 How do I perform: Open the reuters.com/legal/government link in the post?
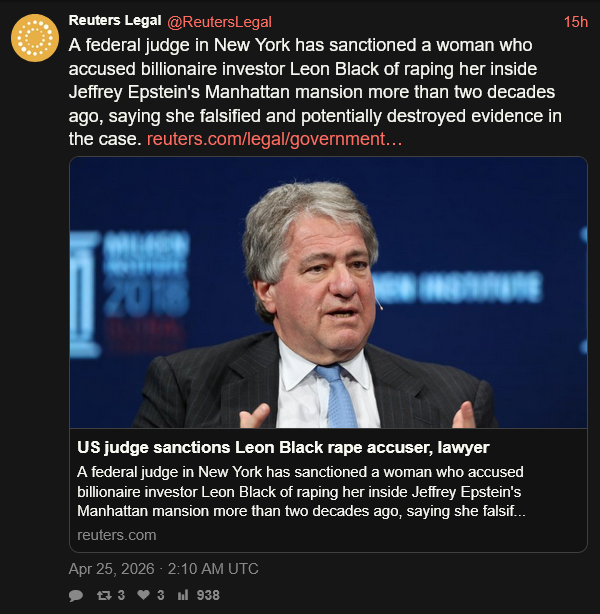pyautogui.click(x=274, y=139)
